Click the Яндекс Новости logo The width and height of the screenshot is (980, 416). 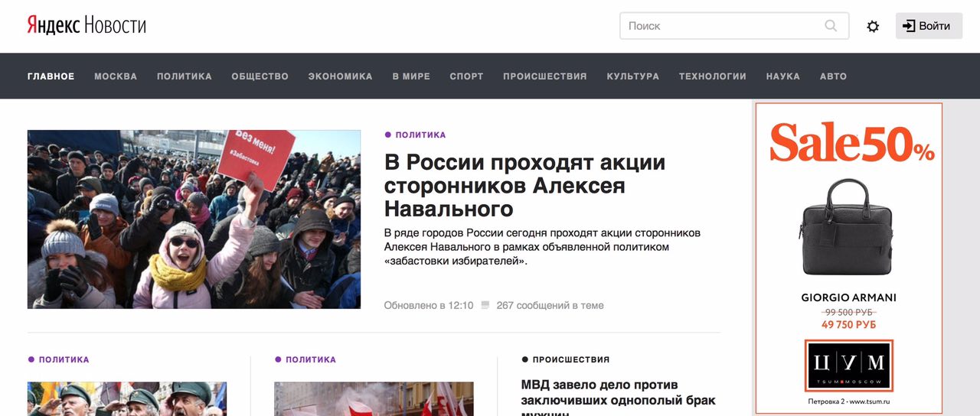point(87,25)
